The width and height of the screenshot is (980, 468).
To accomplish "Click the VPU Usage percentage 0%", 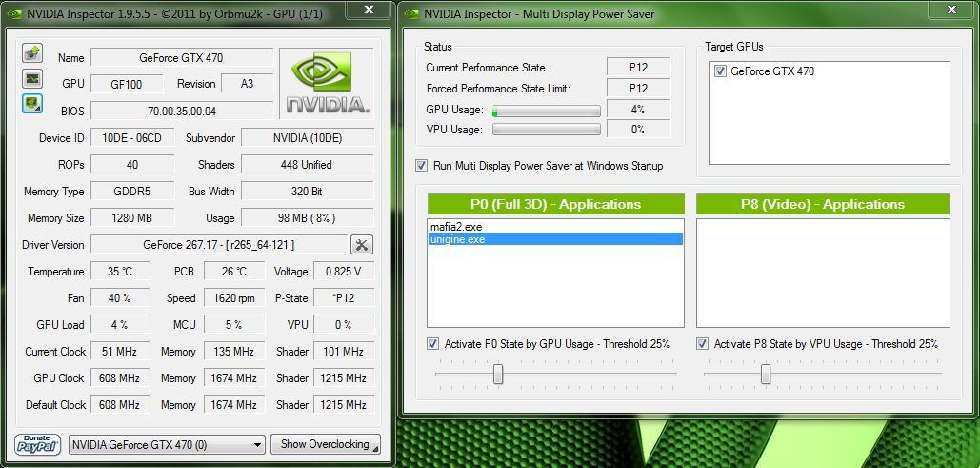I will click(639, 130).
